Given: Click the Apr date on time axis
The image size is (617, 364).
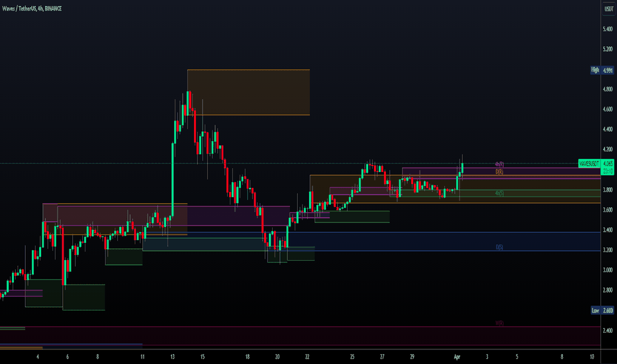Looking at the screenshot, I should point(457,357).
